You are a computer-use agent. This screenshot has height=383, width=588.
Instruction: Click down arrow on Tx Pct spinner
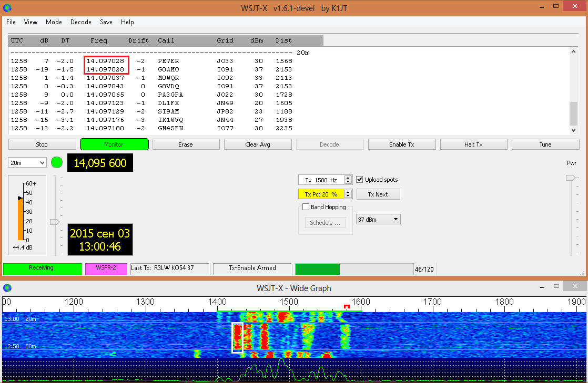point(348,196)
